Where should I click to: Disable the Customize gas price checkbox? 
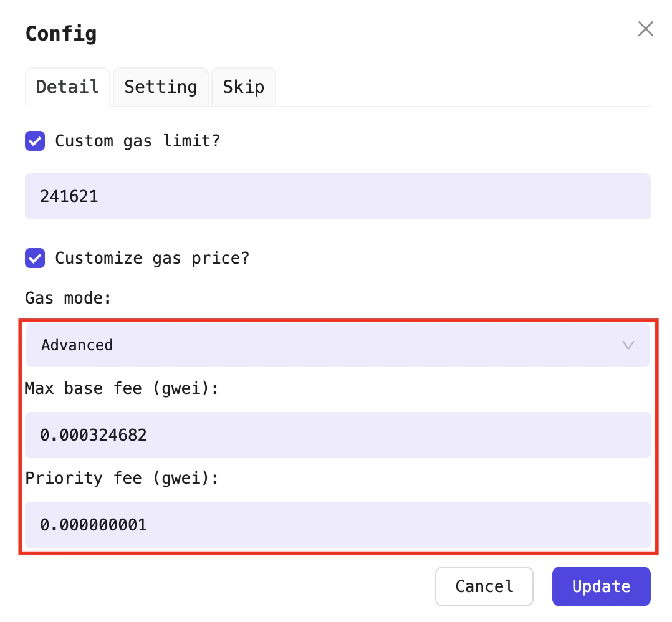(35, 258)
